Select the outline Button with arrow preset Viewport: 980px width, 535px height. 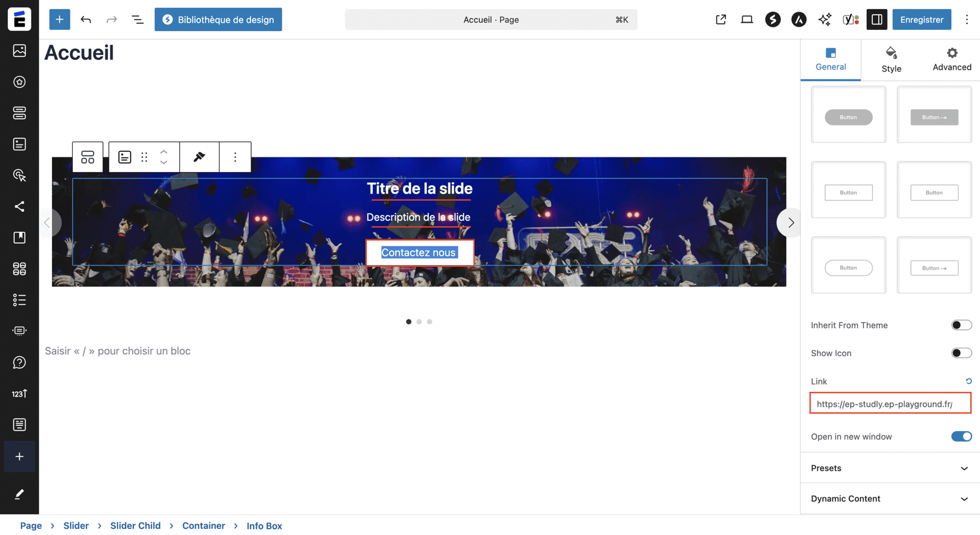(x=934, y=265)
